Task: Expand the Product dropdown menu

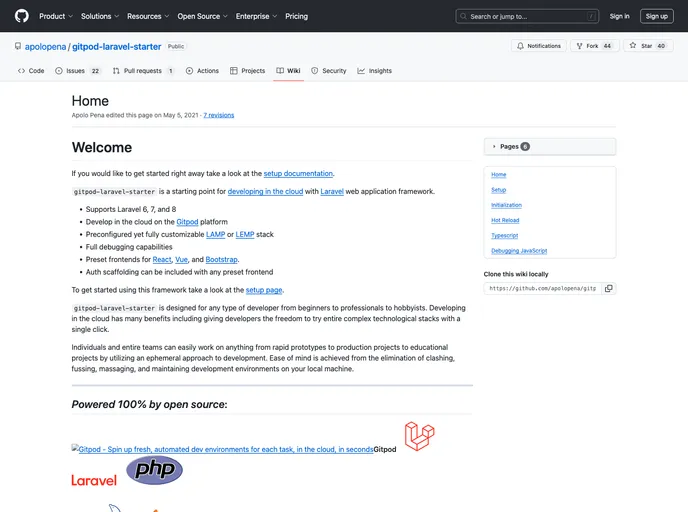Action: click(56, 16)
